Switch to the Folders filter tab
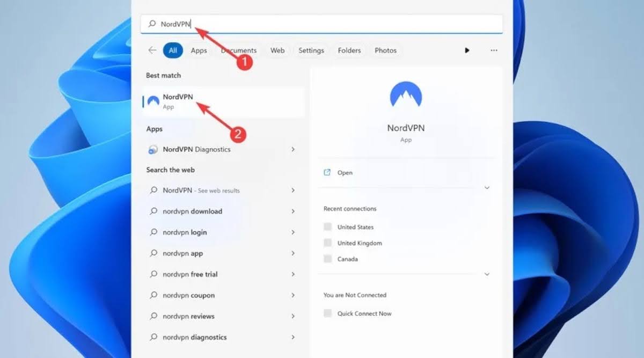Viewport: 644px width, 358px height. pos(349,50)
